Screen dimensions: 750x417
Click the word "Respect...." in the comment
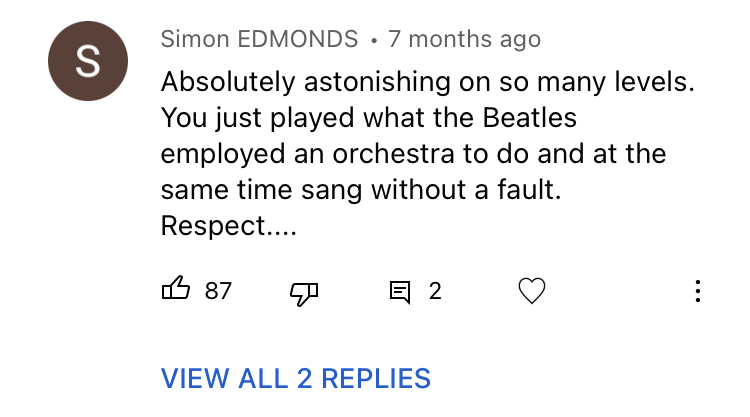click(x=229, y=227)
